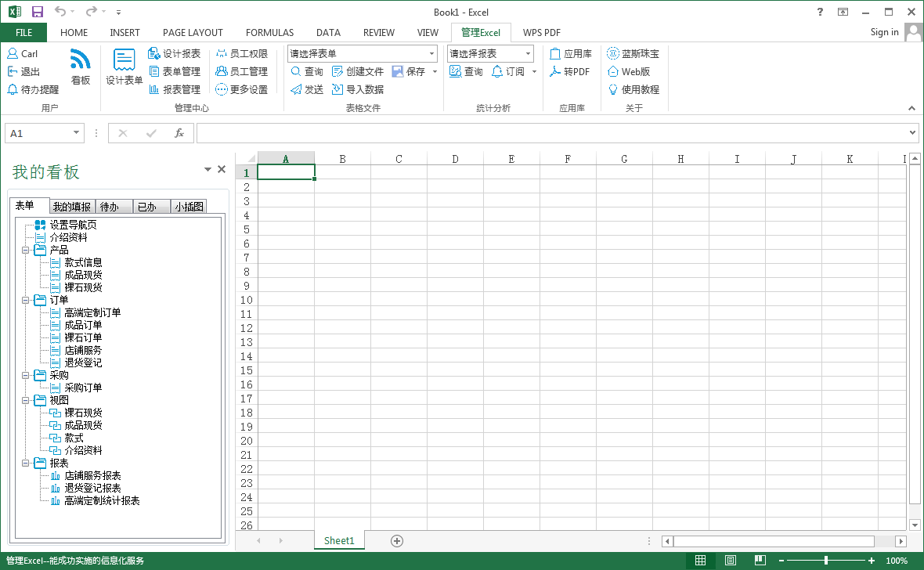Collapse the 报表 tree folder

[25, 464]
